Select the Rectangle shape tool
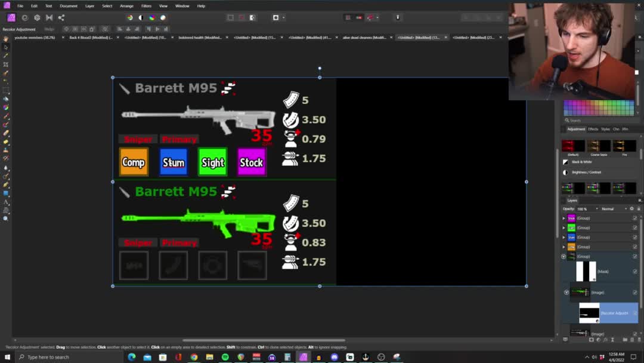 point(6,193)
